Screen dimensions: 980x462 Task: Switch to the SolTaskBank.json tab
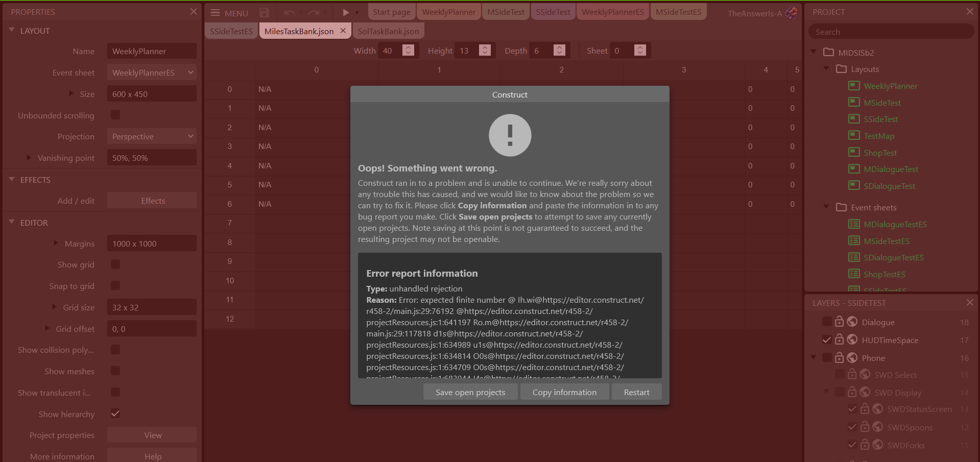[388, 31]
